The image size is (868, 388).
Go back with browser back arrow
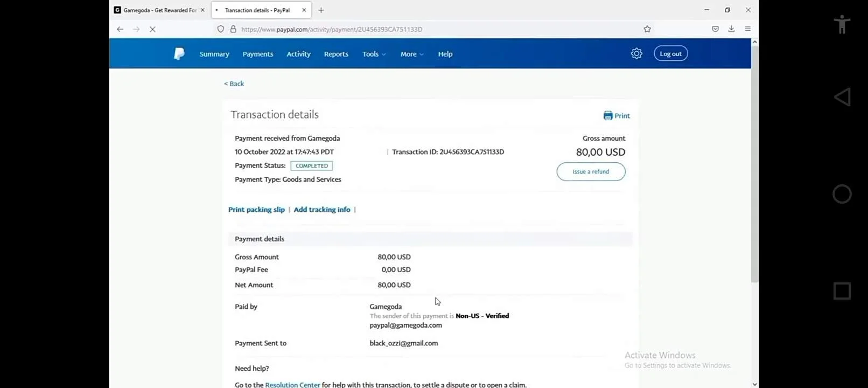(x=120, y=29)
